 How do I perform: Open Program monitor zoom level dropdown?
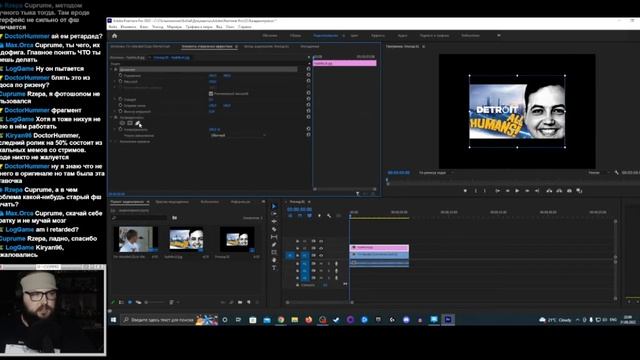coord(436,173)
